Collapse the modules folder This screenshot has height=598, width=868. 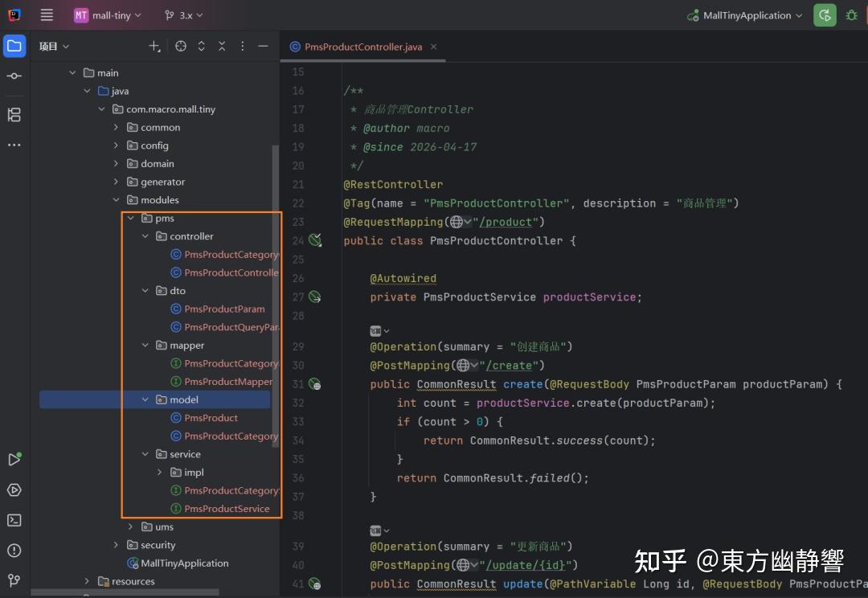[x=117, y=200]
